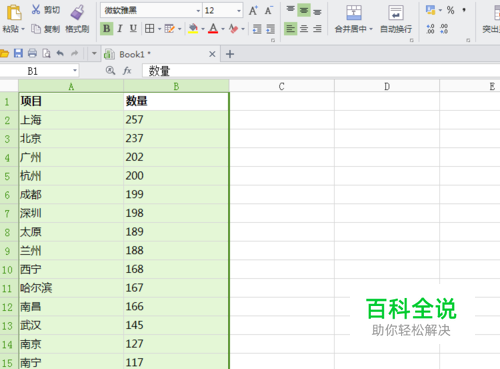Viewport: 500px width, 369px height.
Task: Click the clear formatting eraser icon
Action: 234,29
